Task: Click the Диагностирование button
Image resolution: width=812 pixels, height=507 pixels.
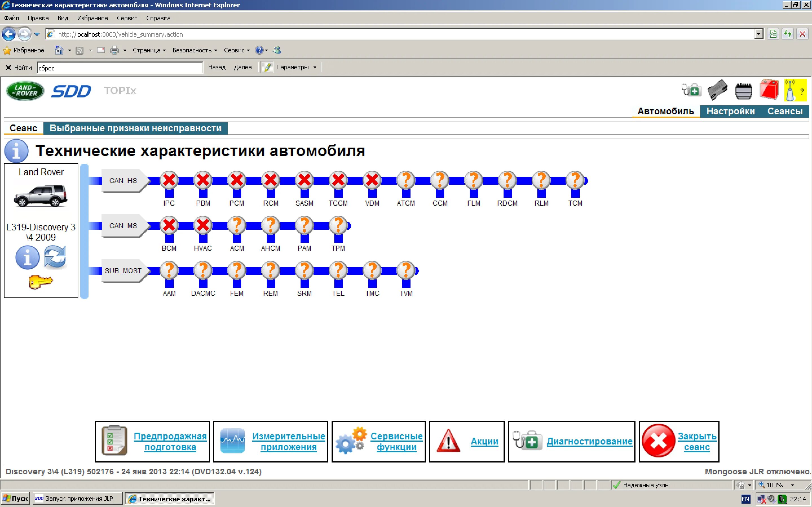Action: [x=589, y=441]
